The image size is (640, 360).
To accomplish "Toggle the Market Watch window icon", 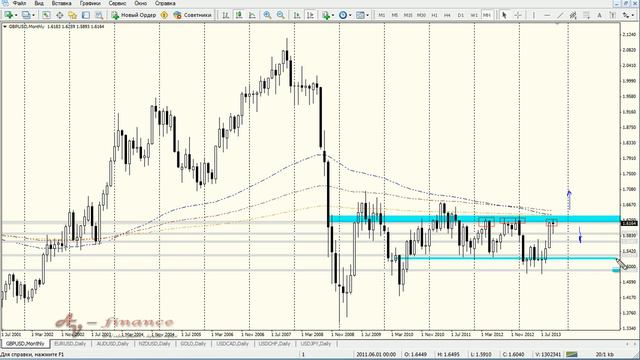I will tap(46, 15).
